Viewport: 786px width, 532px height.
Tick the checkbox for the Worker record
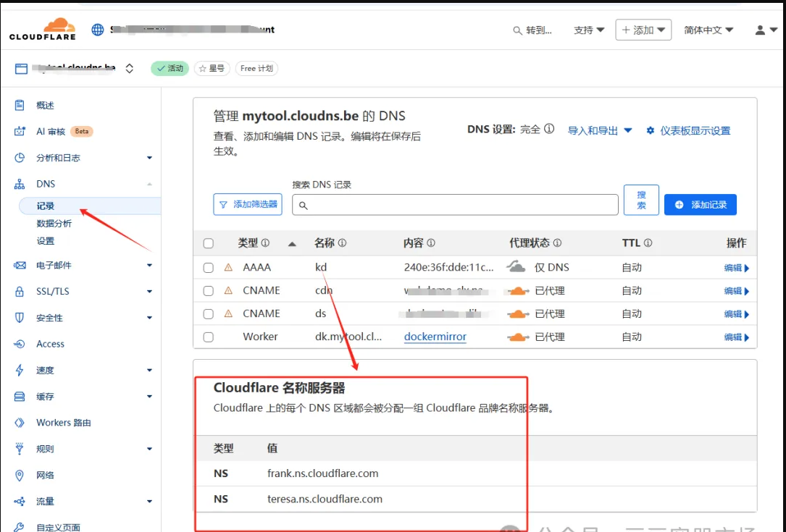tap(209, 337)
